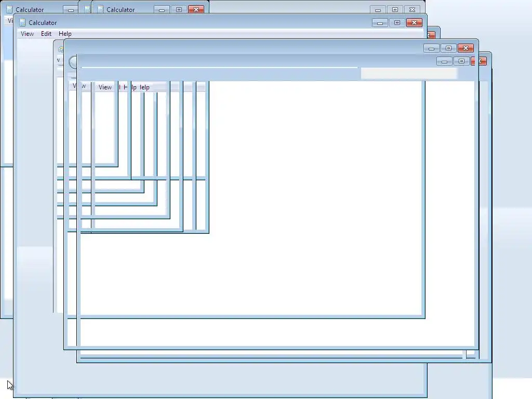
Task: Maximize the rear Calculator that has a red close button
Action: click(179, 9)
